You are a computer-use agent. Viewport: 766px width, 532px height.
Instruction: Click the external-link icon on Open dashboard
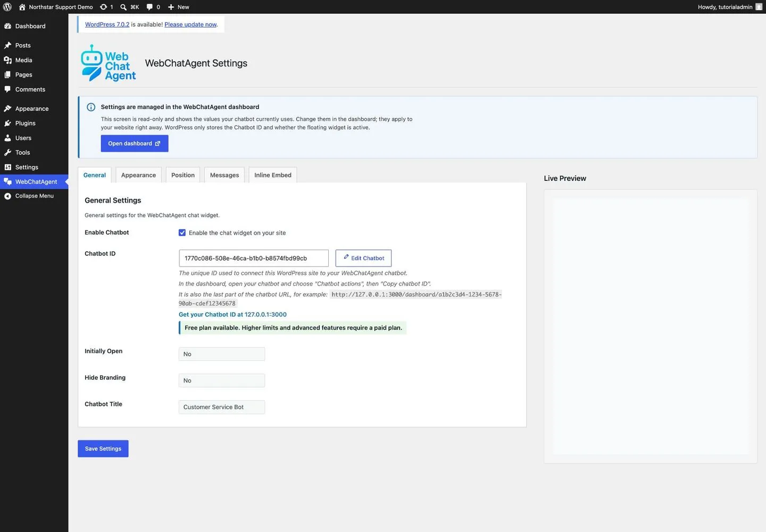coord(157,144)
